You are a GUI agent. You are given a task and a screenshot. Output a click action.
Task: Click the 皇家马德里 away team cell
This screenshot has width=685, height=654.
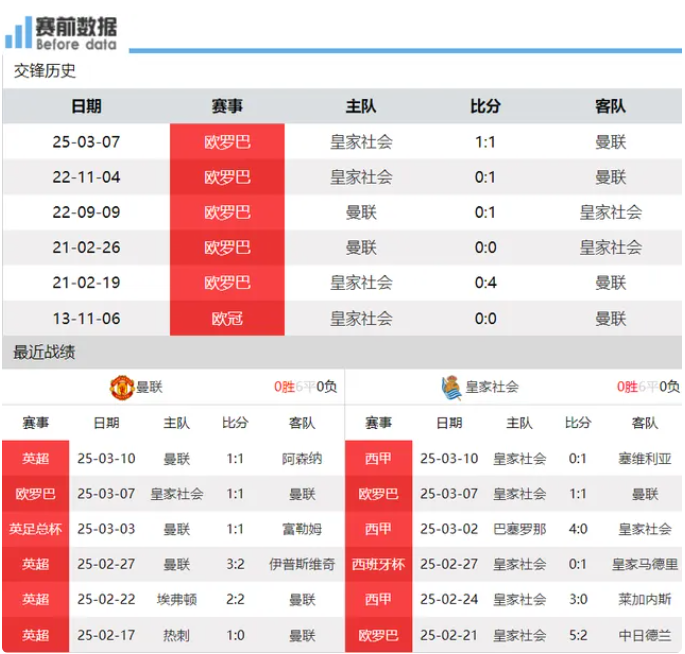(645, 564)
